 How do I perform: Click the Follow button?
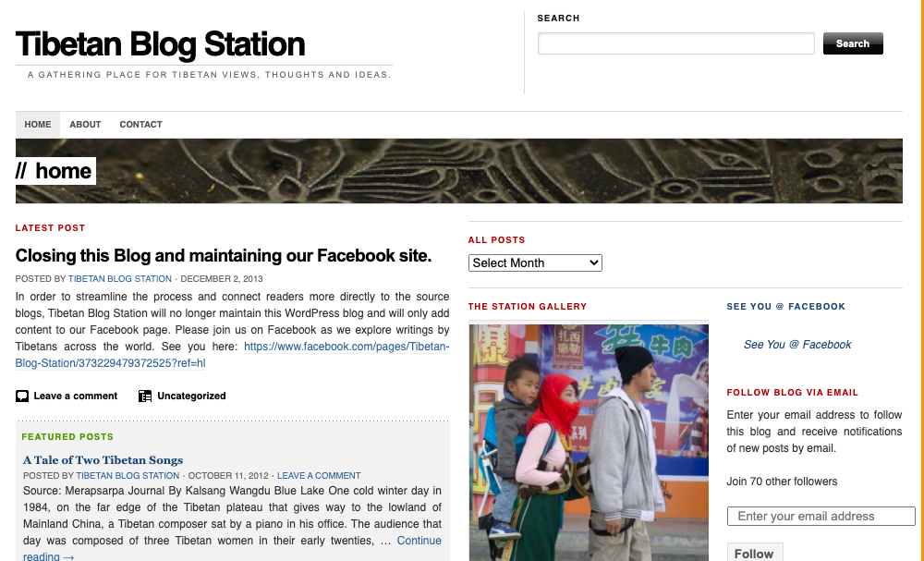(x=754, y=553)
